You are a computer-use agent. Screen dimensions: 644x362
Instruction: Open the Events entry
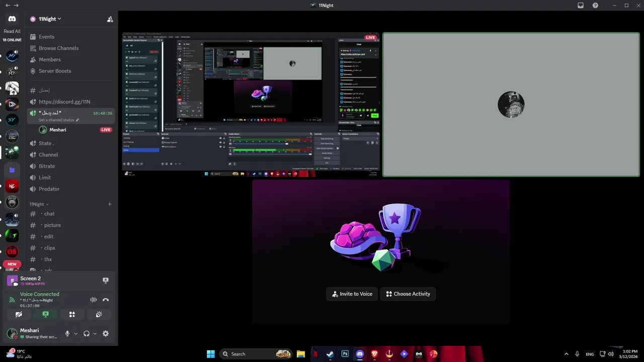71,37
